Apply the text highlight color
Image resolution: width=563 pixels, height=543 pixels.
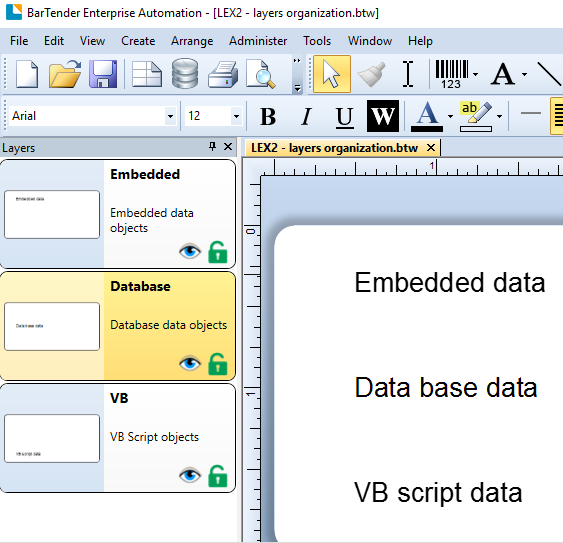point(476,116)
